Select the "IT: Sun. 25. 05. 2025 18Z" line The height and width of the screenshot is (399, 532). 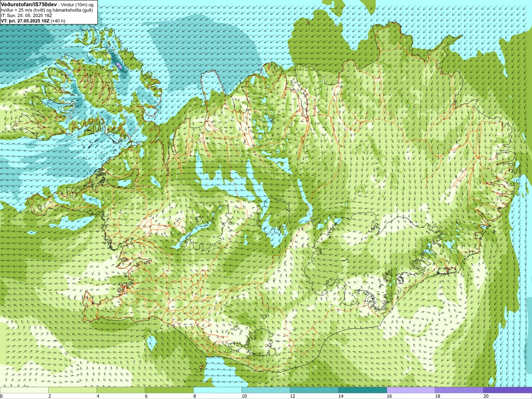pos(27,15)
